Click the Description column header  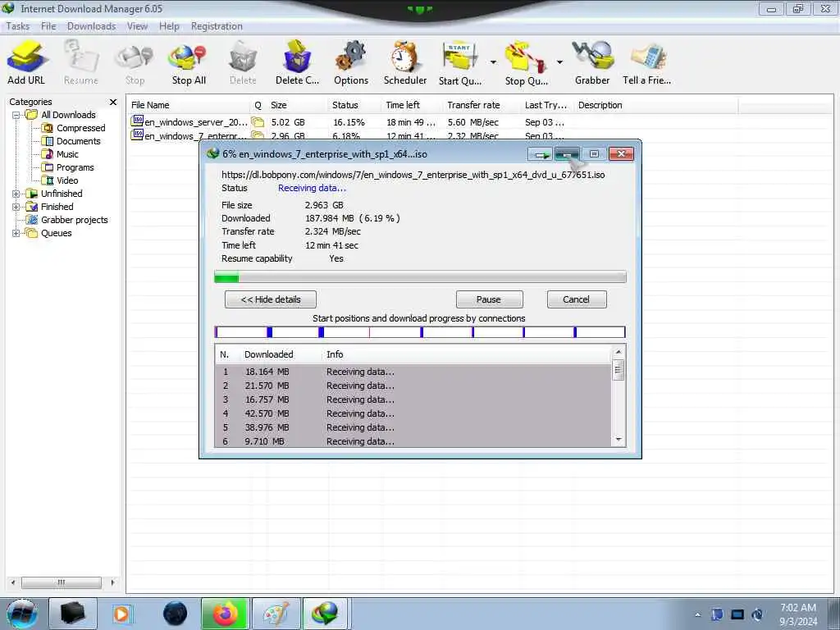(656, 105)
